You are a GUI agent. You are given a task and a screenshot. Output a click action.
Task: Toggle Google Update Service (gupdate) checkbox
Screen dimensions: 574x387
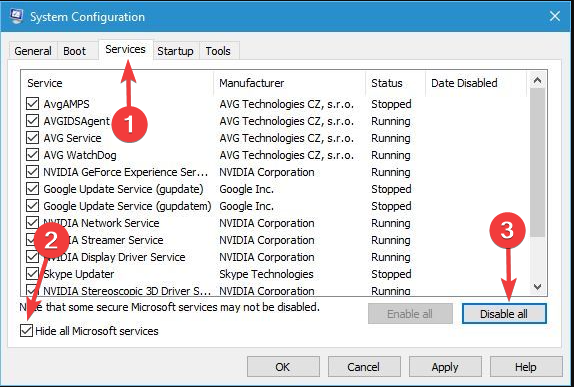click(33, 189)
